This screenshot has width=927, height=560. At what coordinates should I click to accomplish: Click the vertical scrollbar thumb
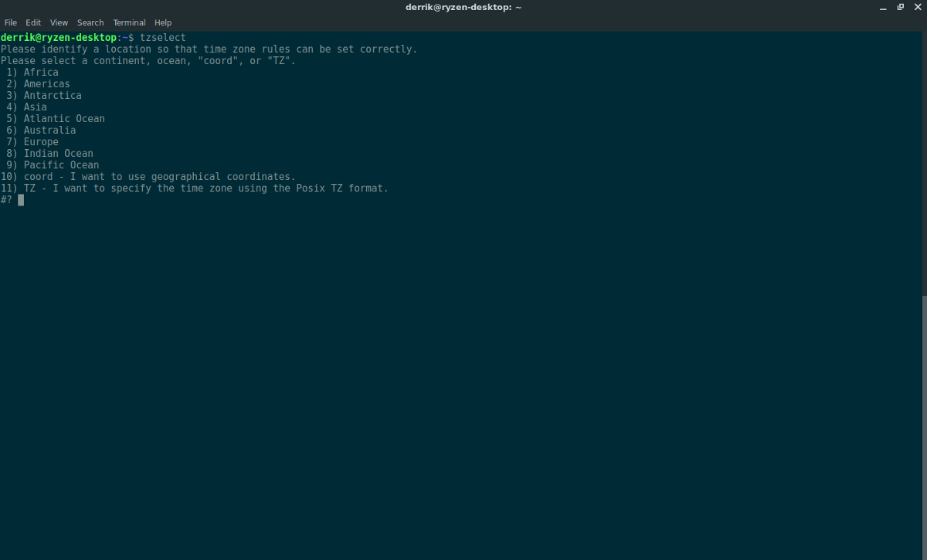(x=923, y=425)
